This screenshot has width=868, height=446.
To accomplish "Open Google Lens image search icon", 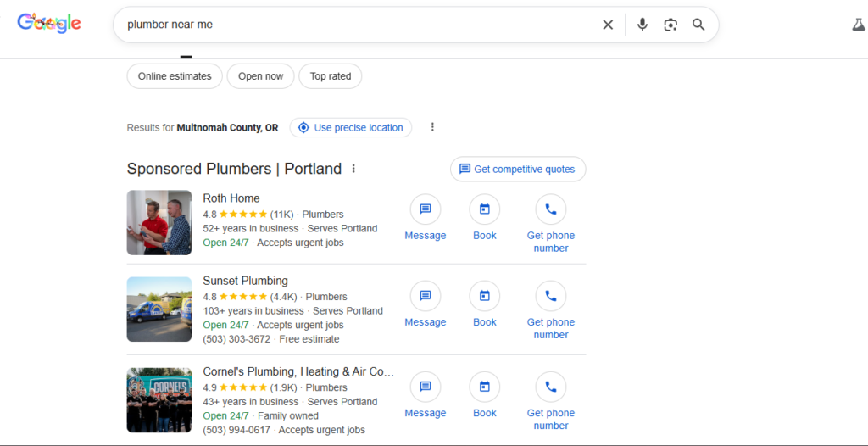I will [x=670, y=25].
